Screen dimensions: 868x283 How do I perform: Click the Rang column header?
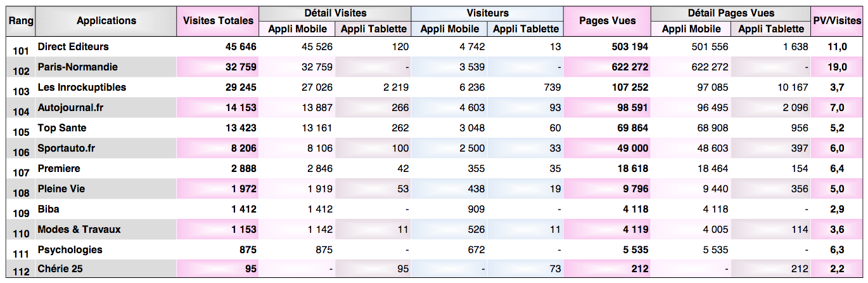[x=21, y=21]
